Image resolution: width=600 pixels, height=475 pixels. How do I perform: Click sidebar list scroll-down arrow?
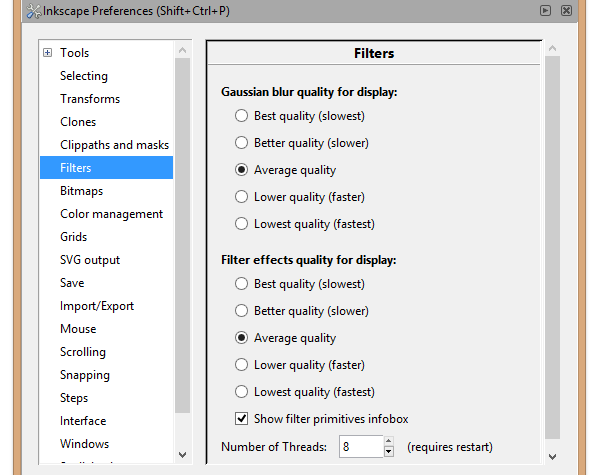(x=183, y=455)
